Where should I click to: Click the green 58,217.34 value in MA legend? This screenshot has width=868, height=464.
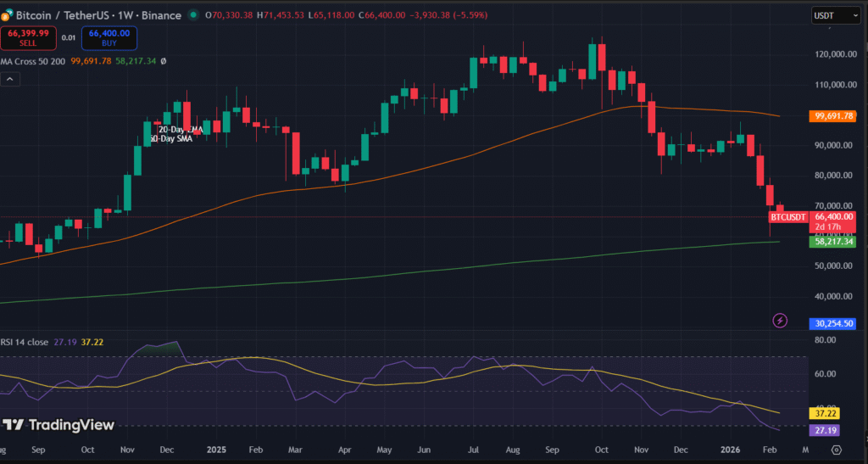point(136,61)
